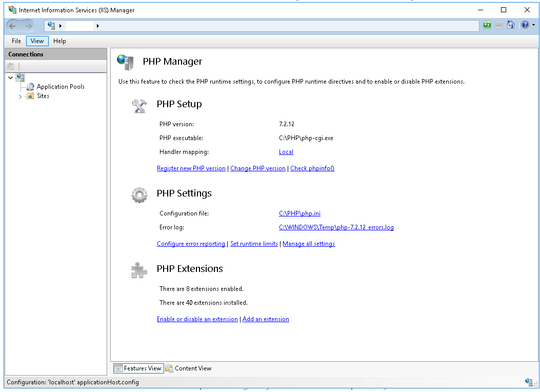Click Add an extension link

click(266, 319)
